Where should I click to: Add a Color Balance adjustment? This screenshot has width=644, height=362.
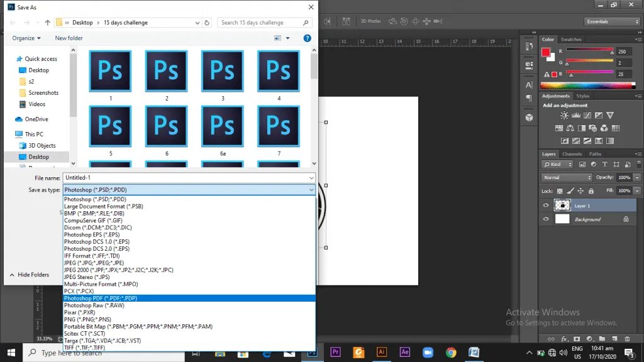coord(570,128)
